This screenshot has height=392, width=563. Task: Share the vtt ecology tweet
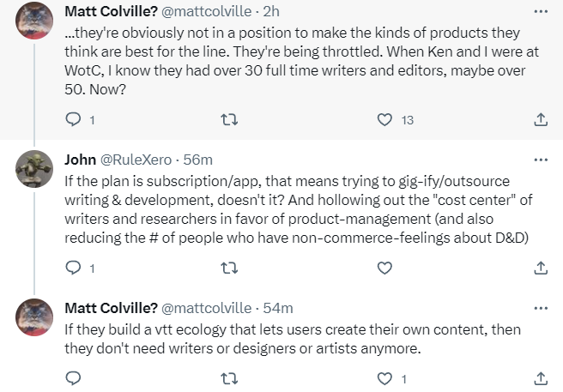point(541,377)
